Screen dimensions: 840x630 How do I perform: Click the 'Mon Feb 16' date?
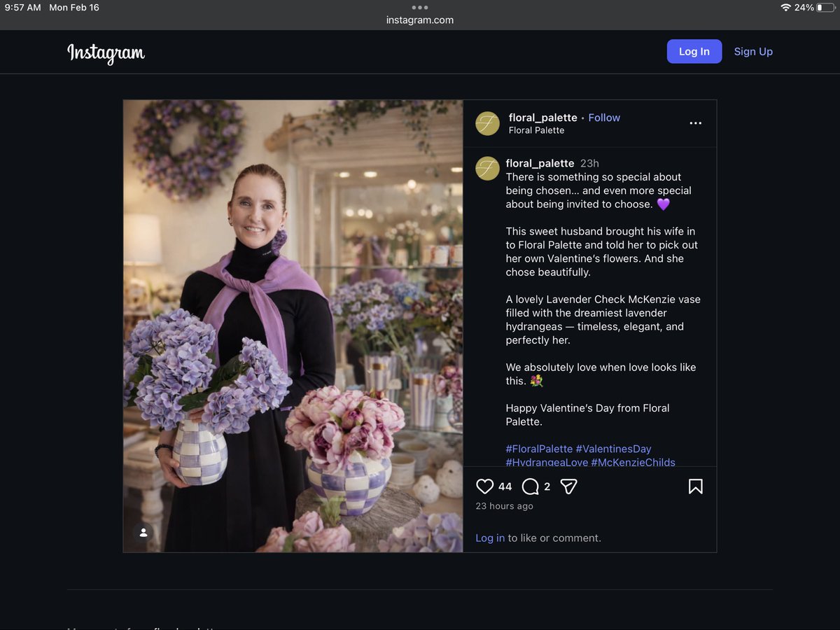pyautogui.click(x=74, y=8)
